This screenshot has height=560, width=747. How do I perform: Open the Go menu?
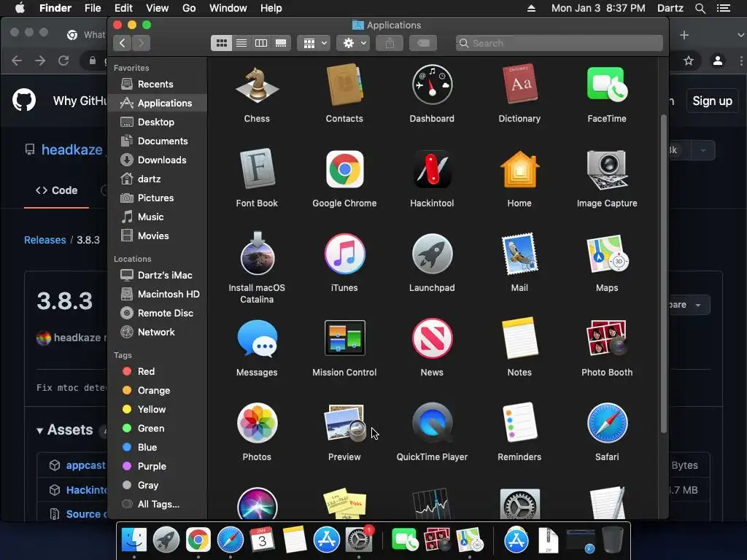(189, 8)
